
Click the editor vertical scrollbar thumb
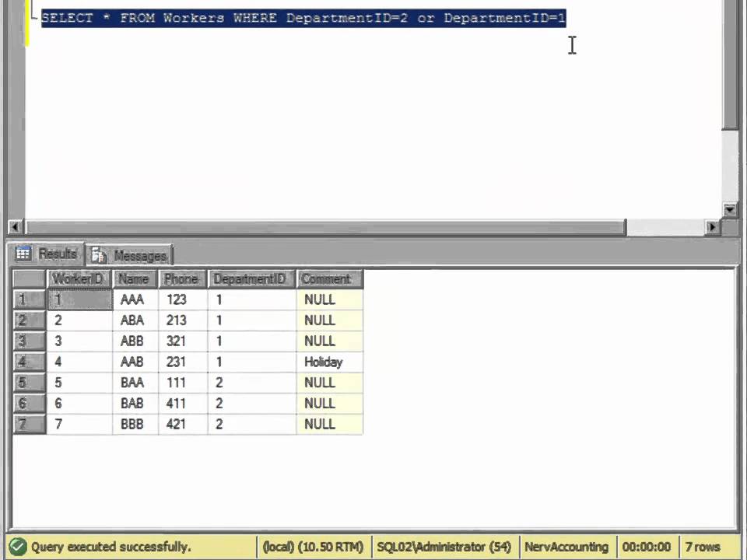(x=729, y=65)
